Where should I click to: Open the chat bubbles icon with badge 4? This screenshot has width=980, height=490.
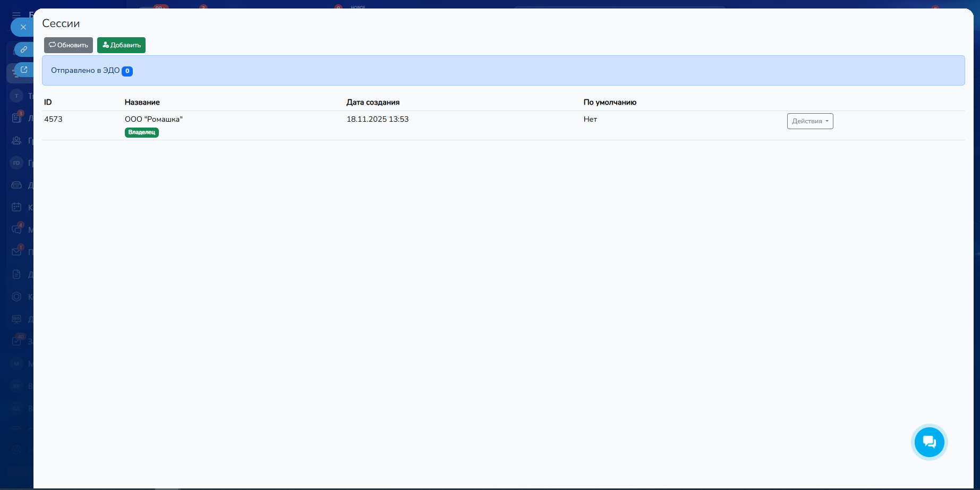coord(17,230)
